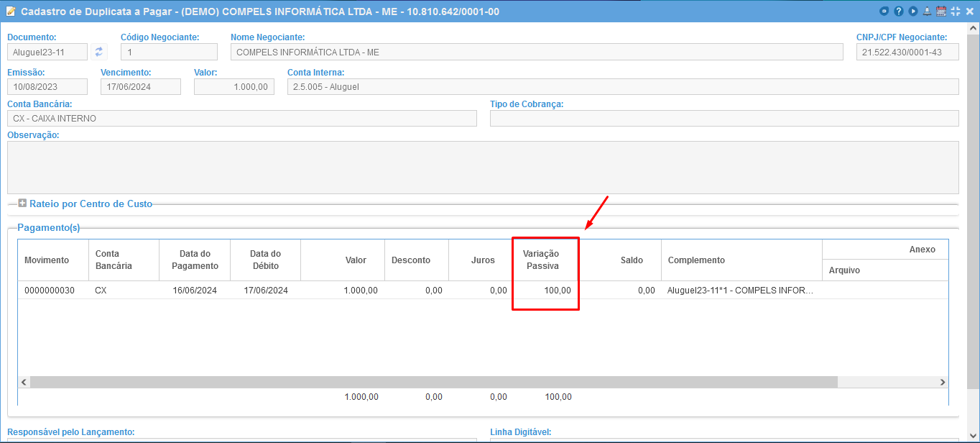Click the swap arrows icon beside Documento

click(x=99, y=52)
